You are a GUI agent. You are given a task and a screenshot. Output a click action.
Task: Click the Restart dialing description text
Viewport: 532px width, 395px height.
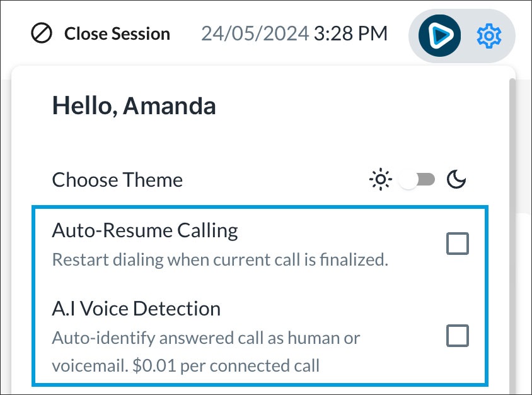point(220,259)
